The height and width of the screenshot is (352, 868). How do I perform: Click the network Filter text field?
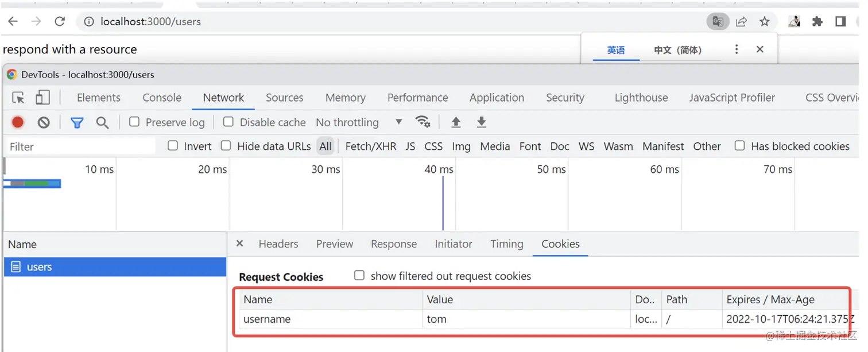[x=80, y=146]
